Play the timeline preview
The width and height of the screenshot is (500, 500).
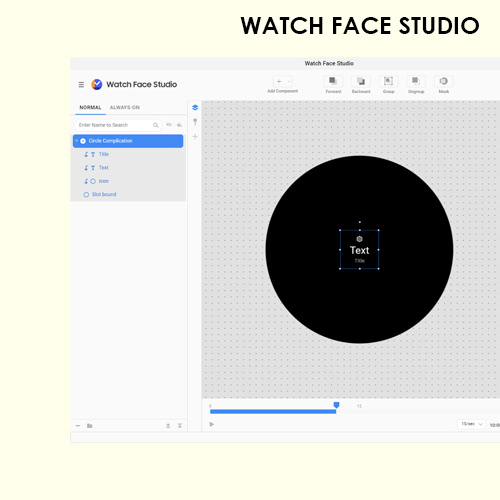point(212,424)
